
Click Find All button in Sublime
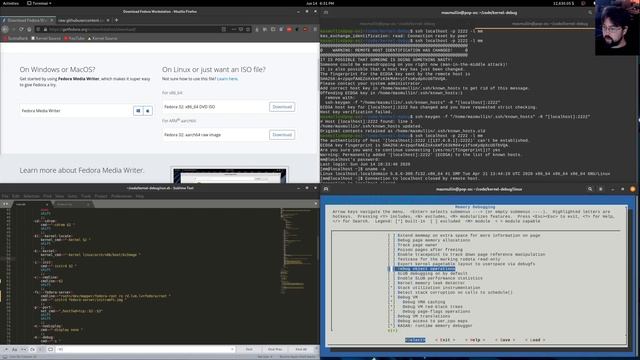(301, 349)
